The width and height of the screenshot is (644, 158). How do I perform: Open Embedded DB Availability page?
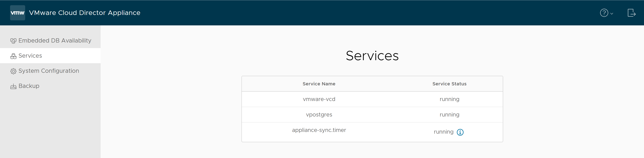[50, 41]
